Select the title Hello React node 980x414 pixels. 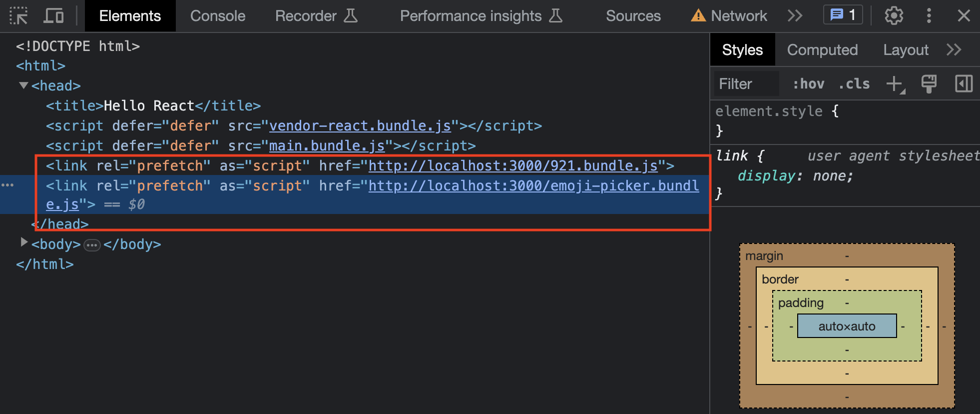(153, 106)
